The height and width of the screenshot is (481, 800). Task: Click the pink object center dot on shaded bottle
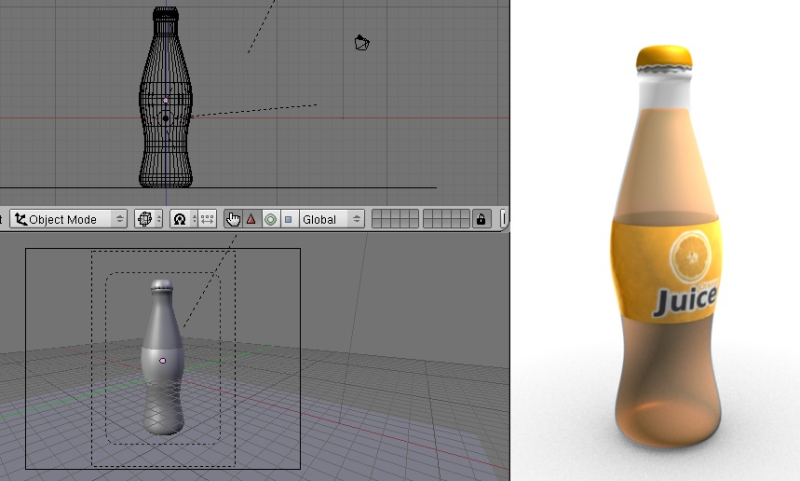pos(163,361)
